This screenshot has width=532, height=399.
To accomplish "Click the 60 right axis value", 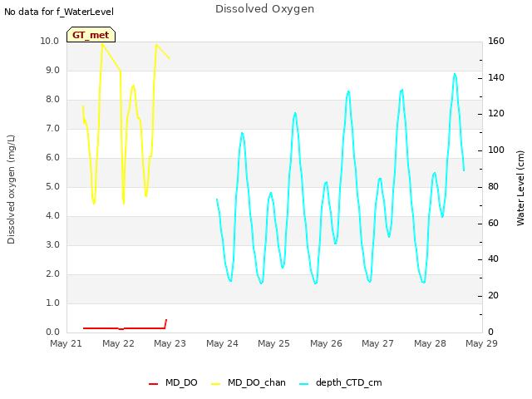I will pos(493,223).
